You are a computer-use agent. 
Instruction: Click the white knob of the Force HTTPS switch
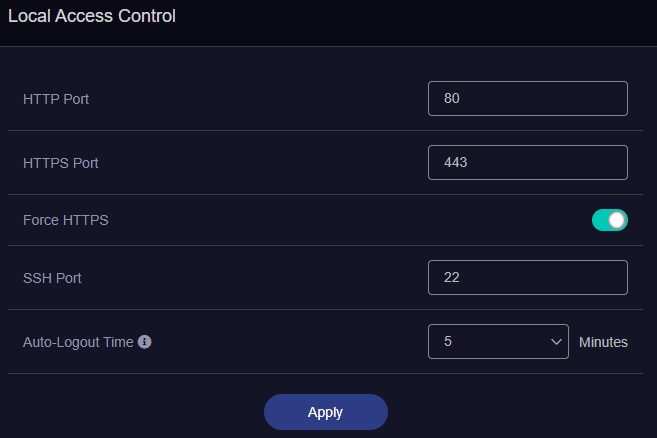617,220
